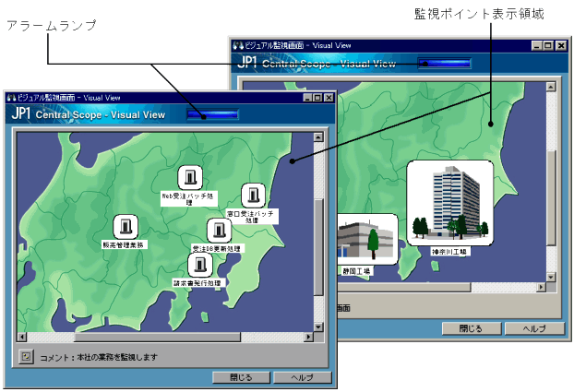The image size is (574, 392).
Task: Click the front window title bar app icon
Action: pos(12,98)
